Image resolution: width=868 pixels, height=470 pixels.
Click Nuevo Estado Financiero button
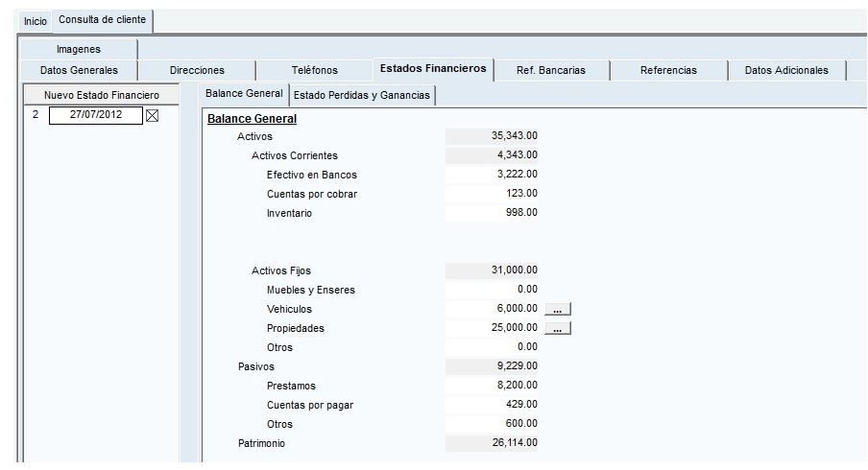[102, 95]
